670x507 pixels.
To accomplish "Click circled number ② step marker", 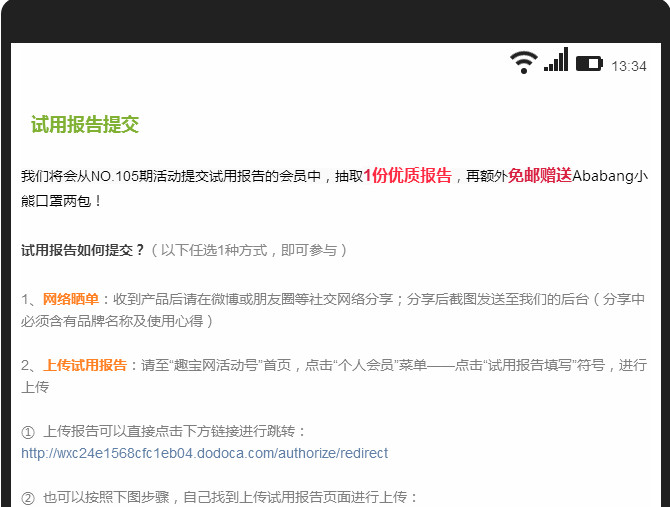I will (x=28, y=498).
